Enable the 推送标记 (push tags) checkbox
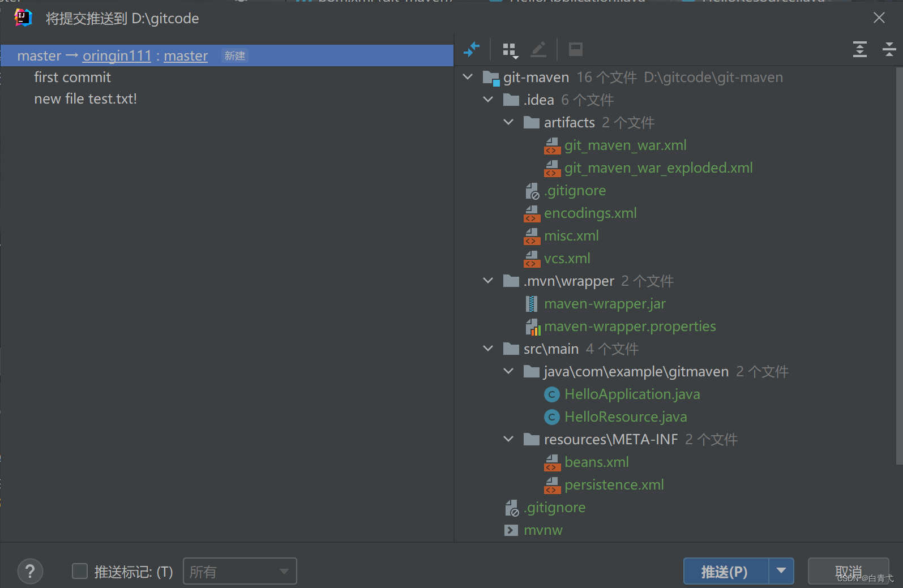 [80, 572]
